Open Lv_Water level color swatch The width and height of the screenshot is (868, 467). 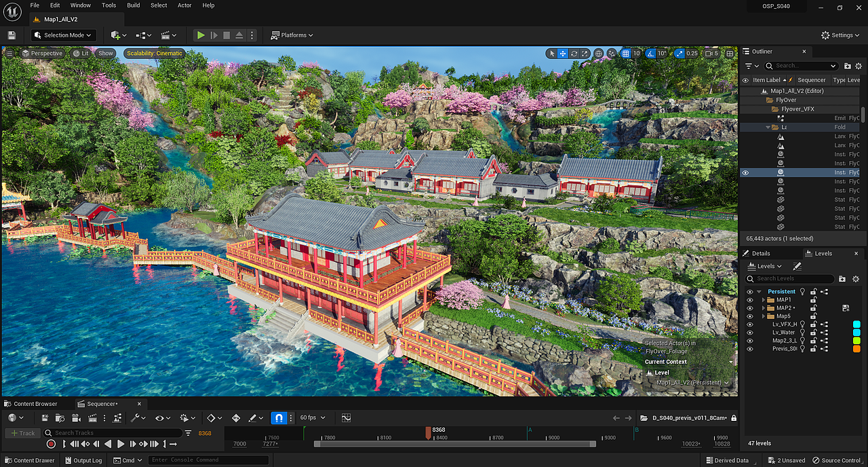pyautogui.click(x=856, y=333)
